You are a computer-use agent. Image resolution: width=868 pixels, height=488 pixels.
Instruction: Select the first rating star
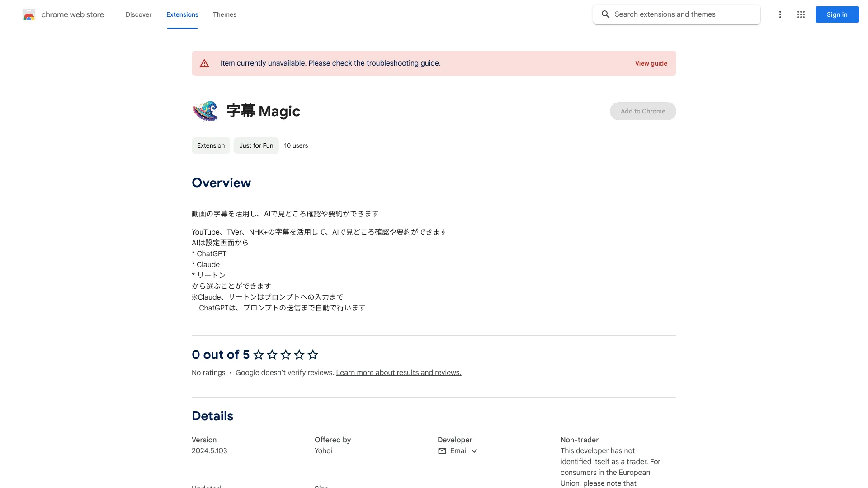(x=258, y=355)
